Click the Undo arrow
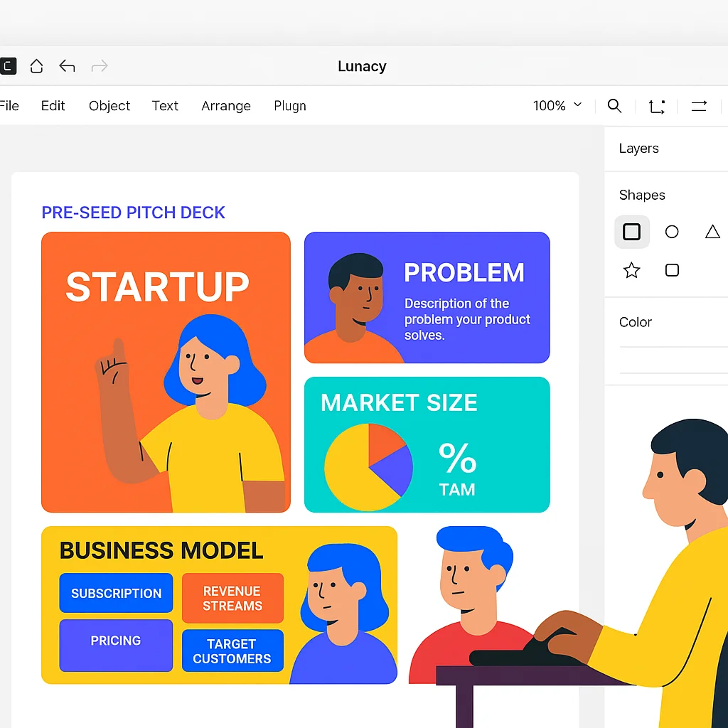The width and height of the screenshot is (728, 728). click(x=67, y=65)
